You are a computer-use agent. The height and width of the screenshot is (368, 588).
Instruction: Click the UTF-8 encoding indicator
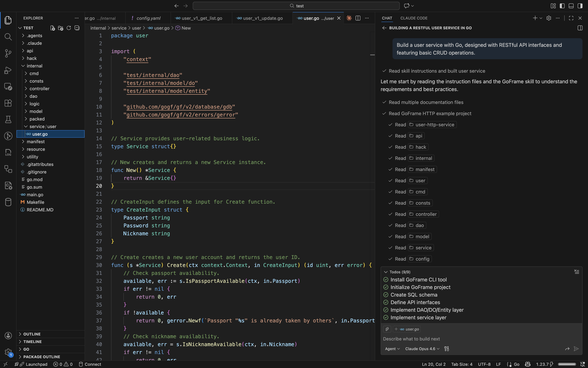click(x=484, y=364)
